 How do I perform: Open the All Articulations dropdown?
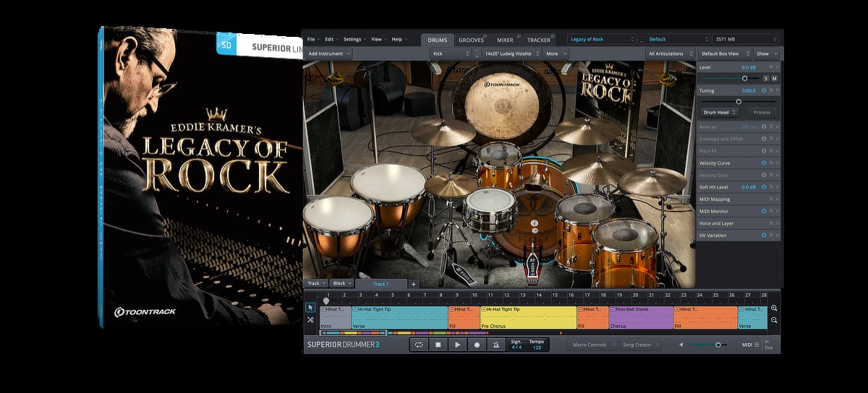coord(670,53)
